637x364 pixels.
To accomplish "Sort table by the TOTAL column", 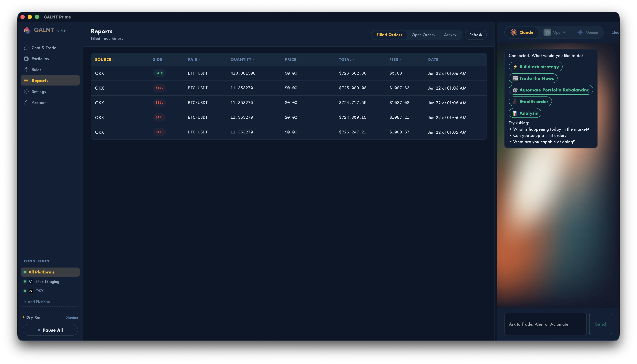I will coord(346,60).
